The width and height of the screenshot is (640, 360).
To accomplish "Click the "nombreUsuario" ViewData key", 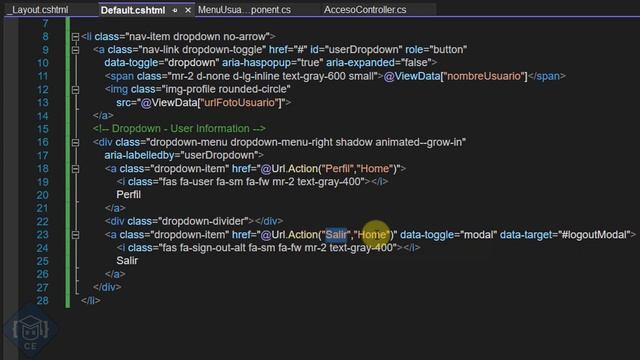I will pyautogui.click(x=484, y=76).
